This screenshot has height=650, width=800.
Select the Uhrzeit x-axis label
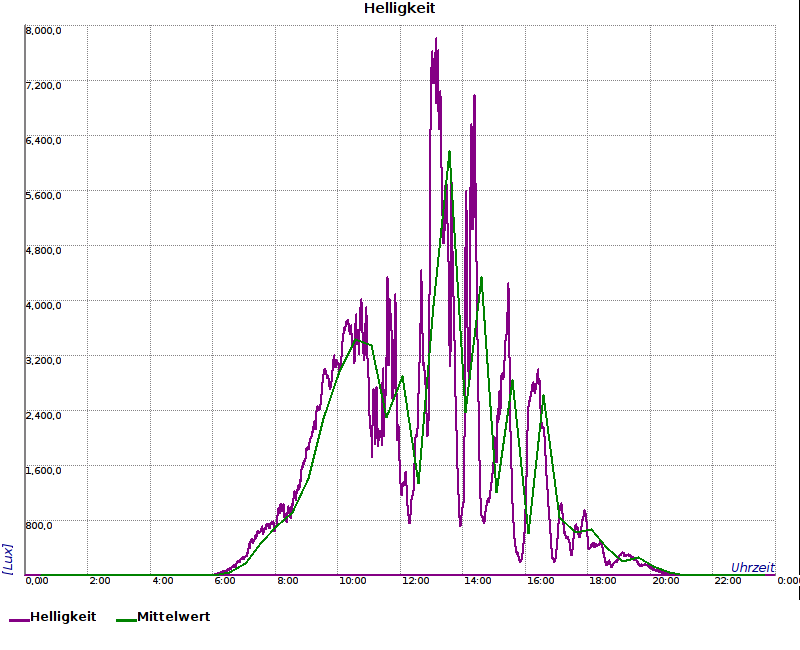[752, 567]
